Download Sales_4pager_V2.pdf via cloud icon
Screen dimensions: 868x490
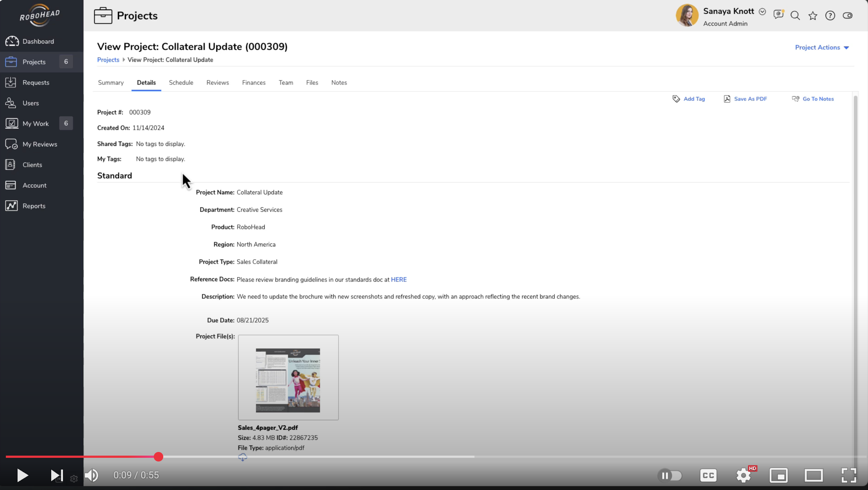(243, 457)
